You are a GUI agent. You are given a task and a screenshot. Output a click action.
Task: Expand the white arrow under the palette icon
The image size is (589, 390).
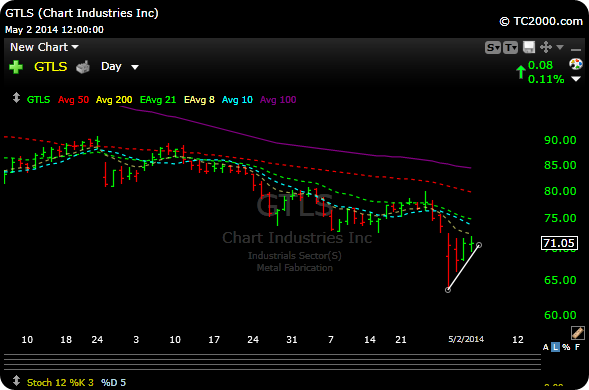tap(576, 79)
